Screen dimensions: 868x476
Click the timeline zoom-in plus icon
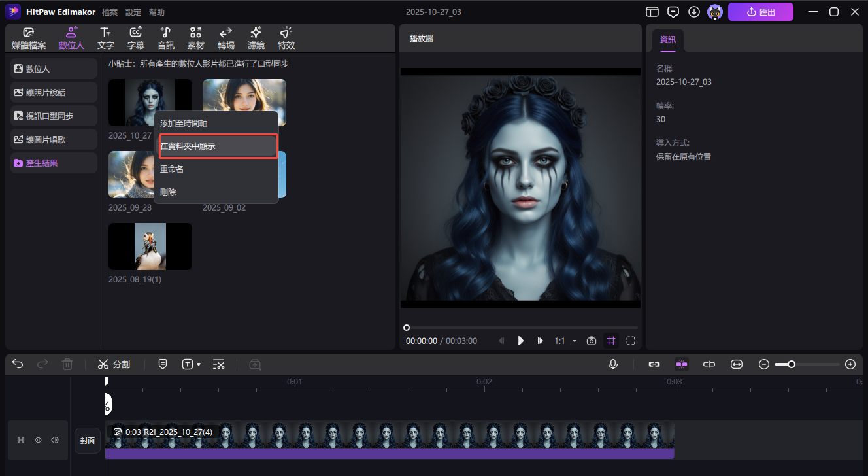click(x=850, y=364)
